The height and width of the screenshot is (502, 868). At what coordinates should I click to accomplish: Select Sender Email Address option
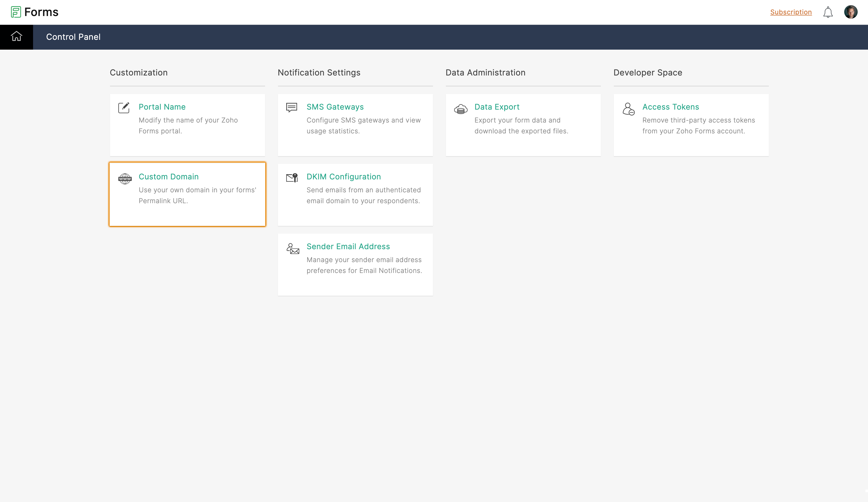point(348,247)
